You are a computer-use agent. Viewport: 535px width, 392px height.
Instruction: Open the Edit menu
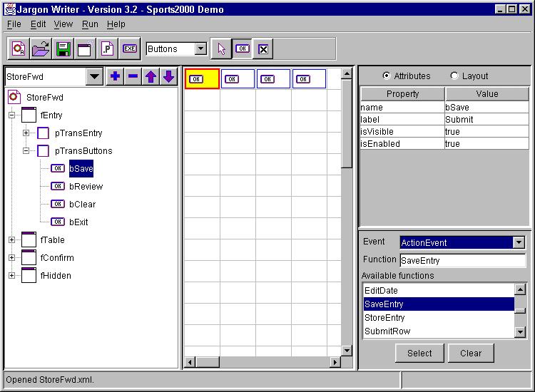click(38, 24)
